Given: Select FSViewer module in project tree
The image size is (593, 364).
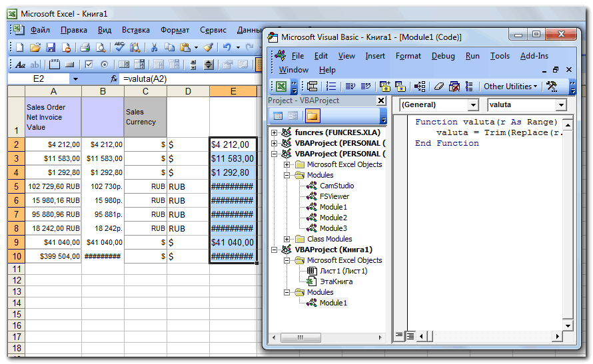Looking at the screenshot, I should [334, 196].
